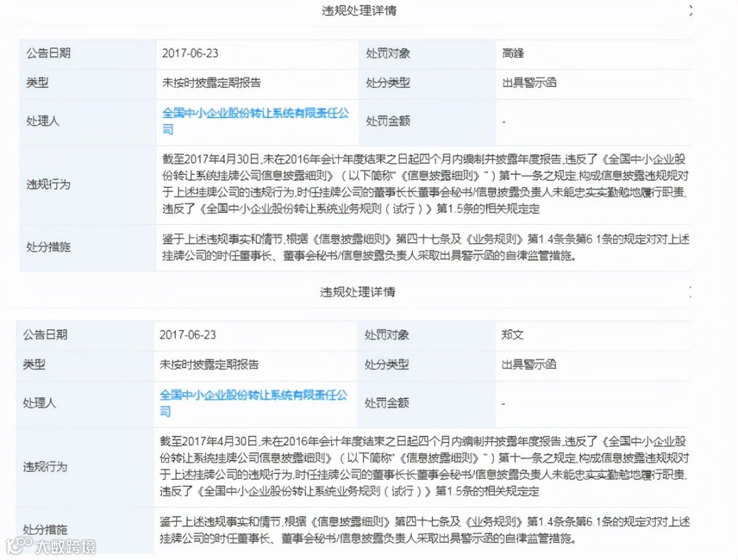Click the 处分措施 paragraph in 高峰's record

pyautogui.click(x=426, y=247)
